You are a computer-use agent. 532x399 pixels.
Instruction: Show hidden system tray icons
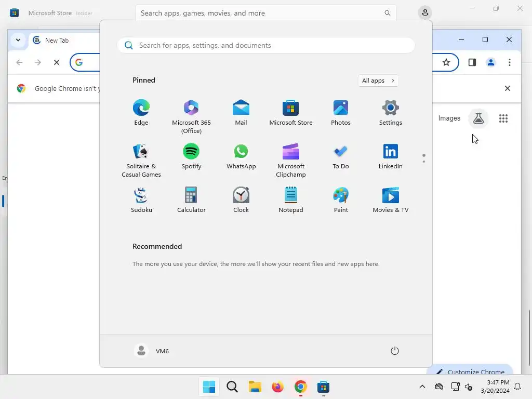tap(422, 387)
